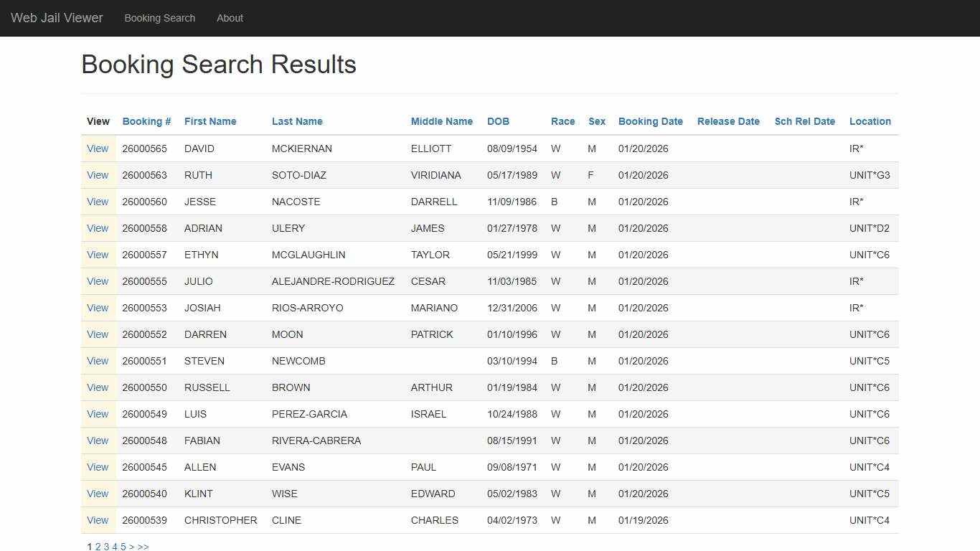Go to page 3 of results
This screenshot has height=551, width=980.
coord(106,546)
